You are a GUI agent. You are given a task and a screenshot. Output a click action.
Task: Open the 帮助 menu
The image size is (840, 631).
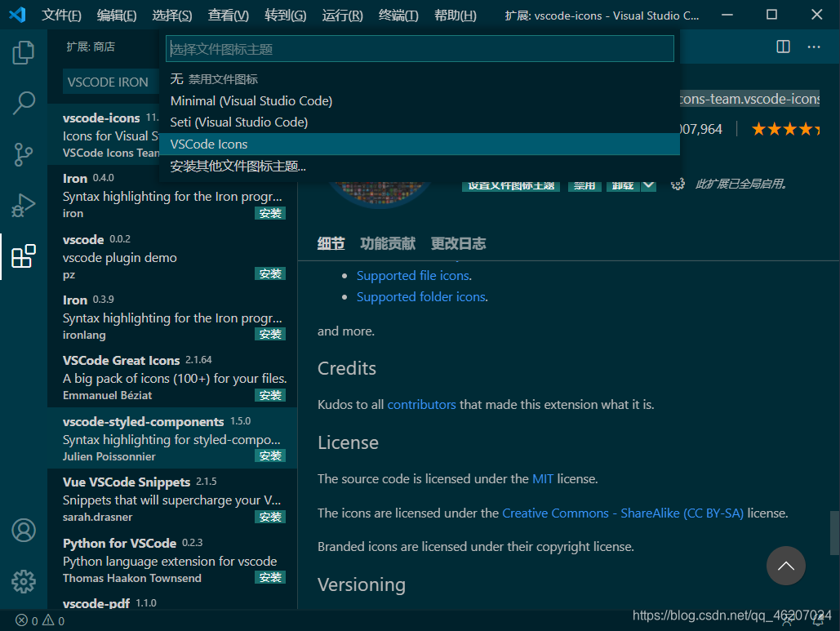pos(455,15)
